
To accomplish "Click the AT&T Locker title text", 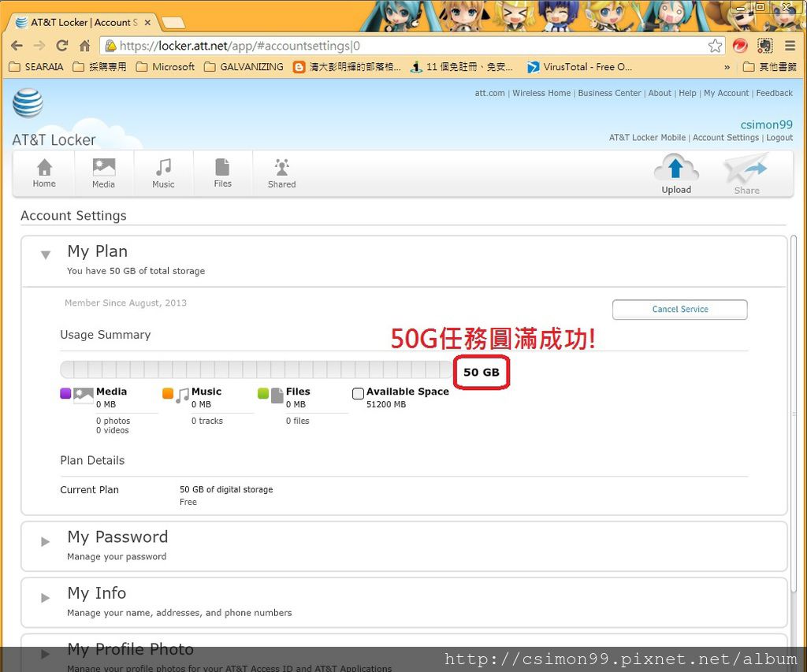I will click(x=54, y=140).
